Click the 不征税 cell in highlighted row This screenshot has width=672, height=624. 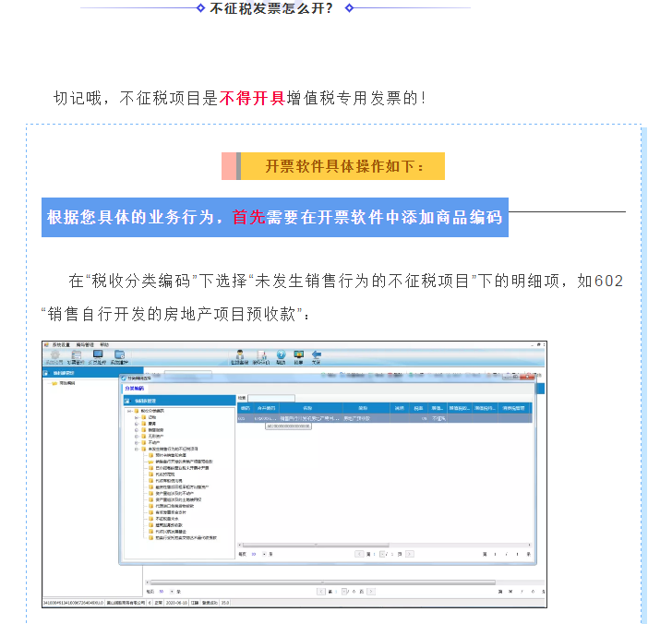click(x=438, y=418)
